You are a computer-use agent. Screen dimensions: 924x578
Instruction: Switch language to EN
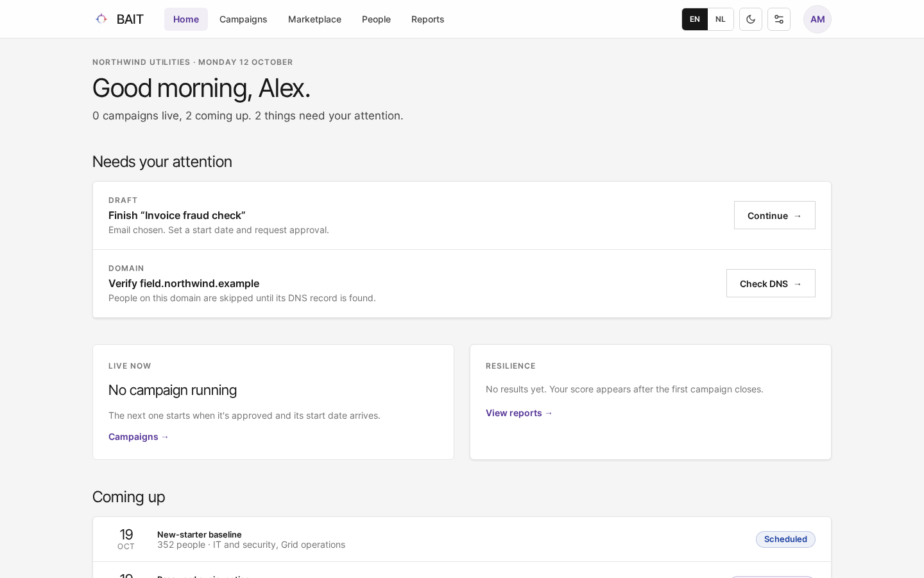pyautogui.click(x=695, y=19)
